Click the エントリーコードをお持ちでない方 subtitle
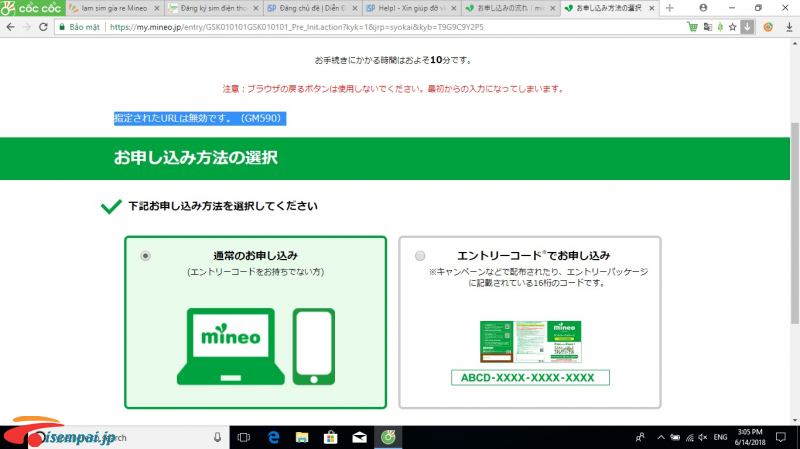This screenshot has width=800, height=449. point(256,272)
